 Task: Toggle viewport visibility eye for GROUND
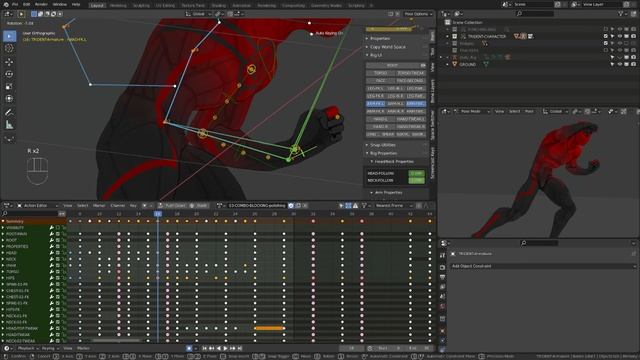pos(620,64)
